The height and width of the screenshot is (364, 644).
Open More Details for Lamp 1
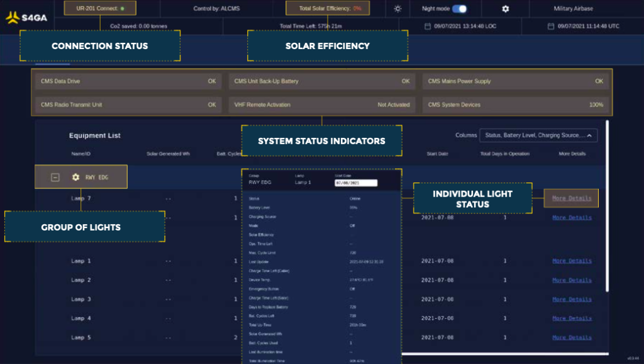click(x=571, y=261)
